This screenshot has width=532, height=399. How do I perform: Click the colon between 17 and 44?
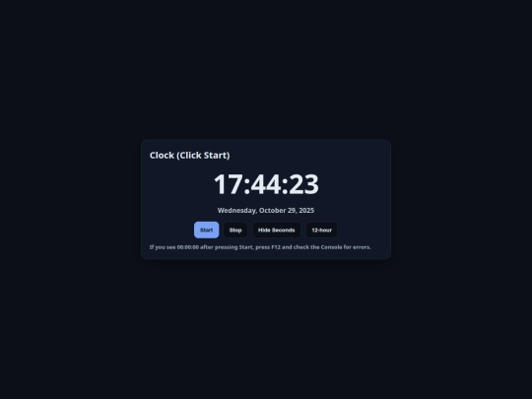(247, 186)
